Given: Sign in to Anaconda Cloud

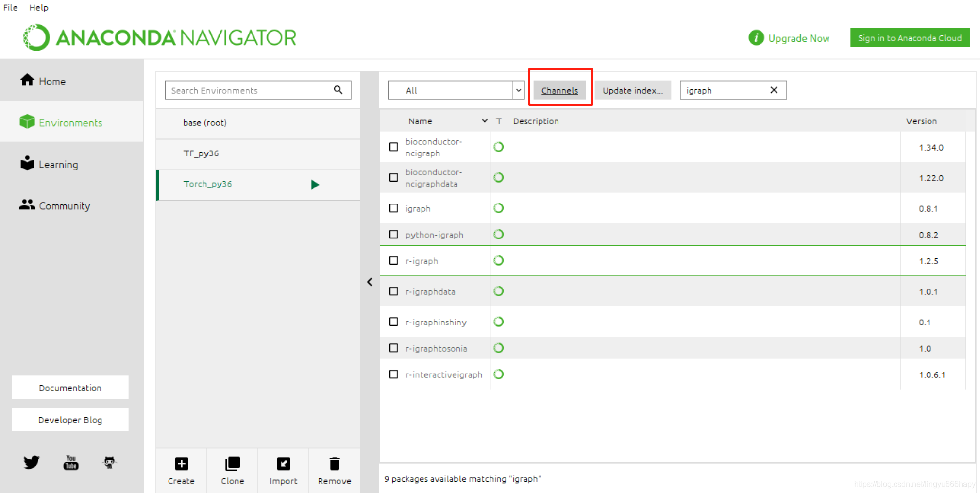Looking at the screenshot, I should point(910,38).
